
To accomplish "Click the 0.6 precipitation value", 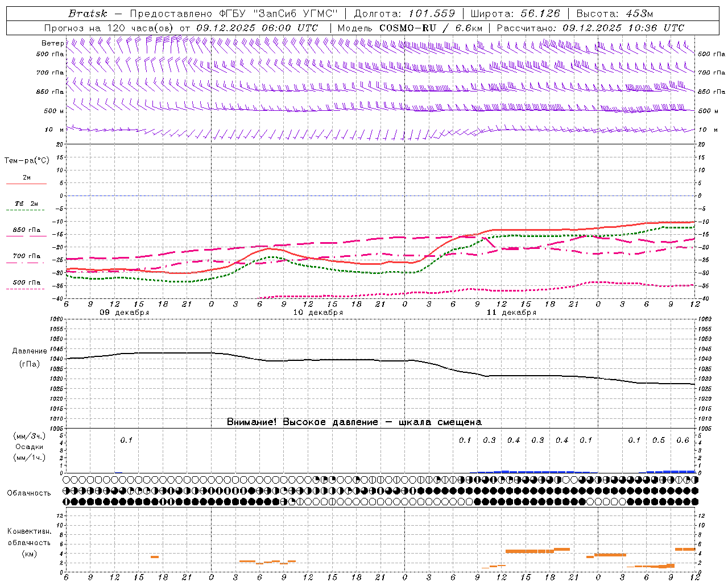I will click(682, 440).
